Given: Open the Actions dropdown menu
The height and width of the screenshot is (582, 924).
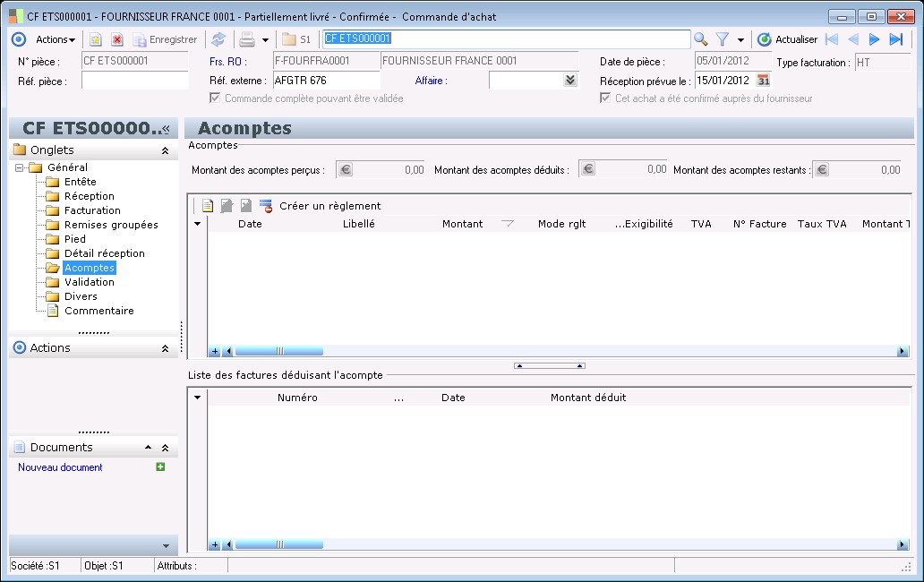Looking at the screenshot, I should [x=56, y=39].
